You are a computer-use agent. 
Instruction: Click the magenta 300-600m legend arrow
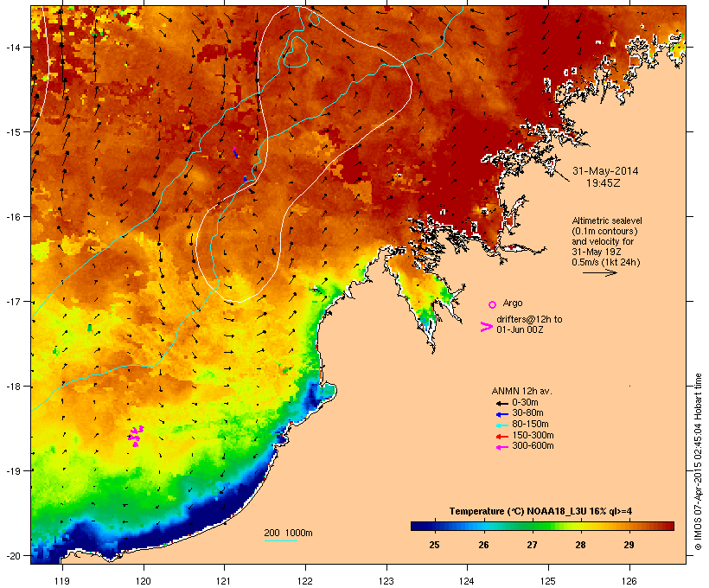click(501, 447)
